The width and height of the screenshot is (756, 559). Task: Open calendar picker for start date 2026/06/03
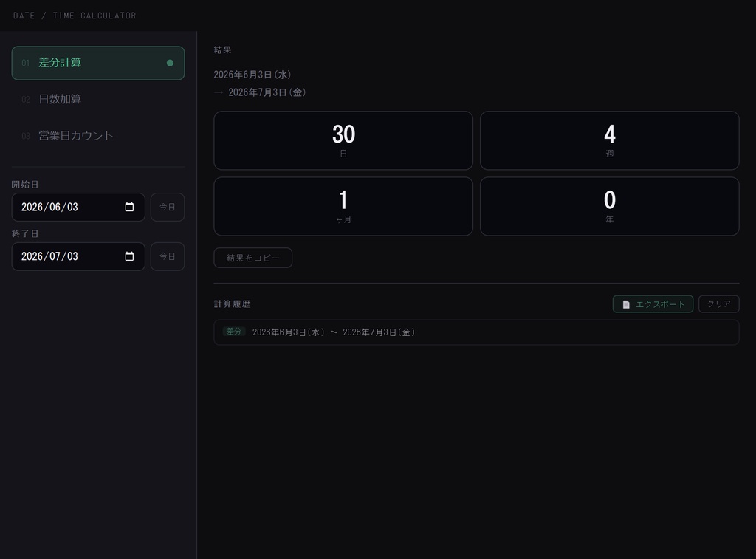coord(129,207)
